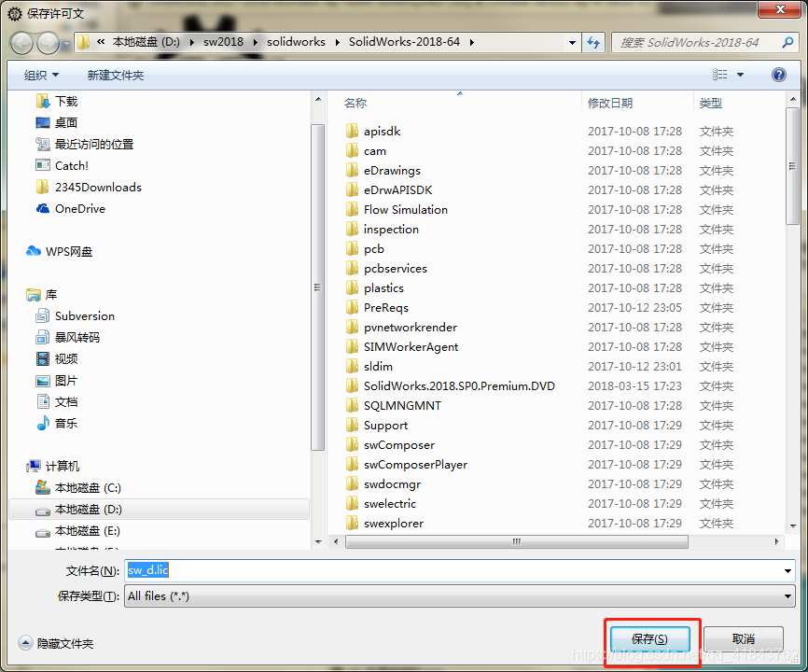Select 本地磁盘 (C:) drive
Image resolution: width=808 pixels, height=672 pixels.
pos(78,487)
